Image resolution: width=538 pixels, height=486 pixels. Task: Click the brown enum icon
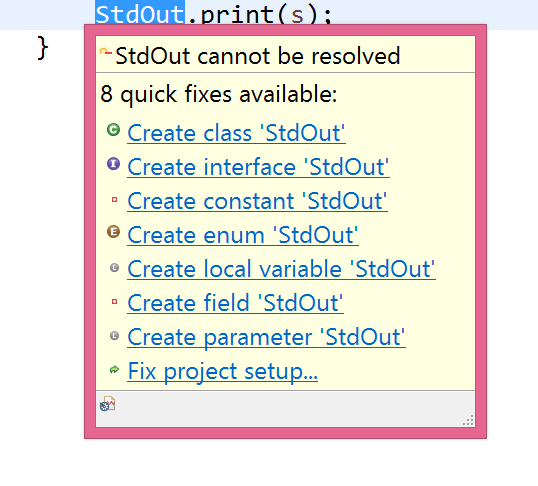113,232
